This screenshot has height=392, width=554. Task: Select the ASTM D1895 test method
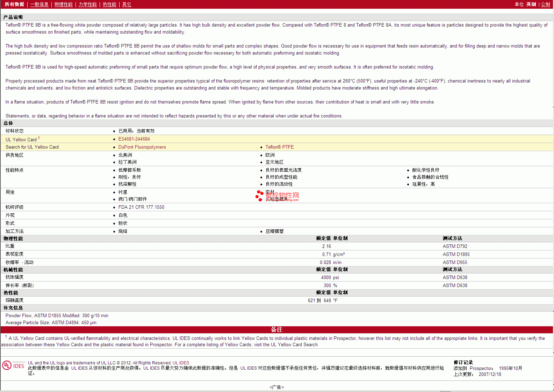[x=456, y=254]
